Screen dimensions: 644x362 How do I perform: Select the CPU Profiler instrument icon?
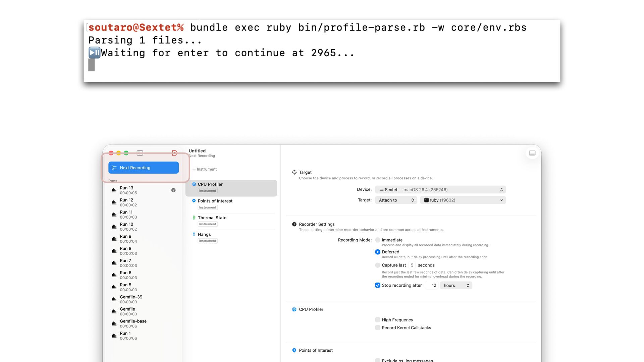194,184
